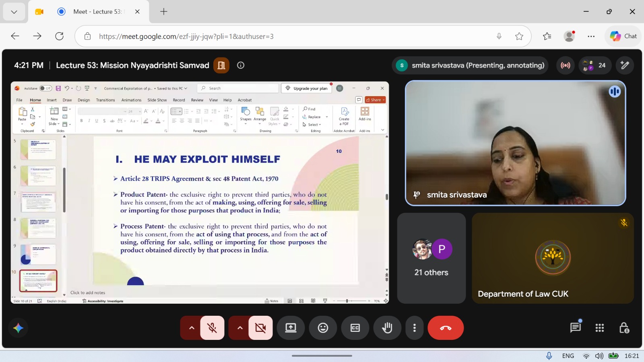The image size is (644, 362).
Task: Open the in-call chat panel
Action: pyautogui.click(x=576, y=328)
